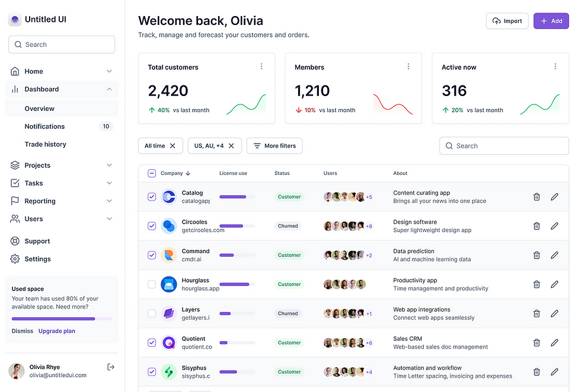Check the Layers row checkbox
581x392 pixels.
pos(152,314)
